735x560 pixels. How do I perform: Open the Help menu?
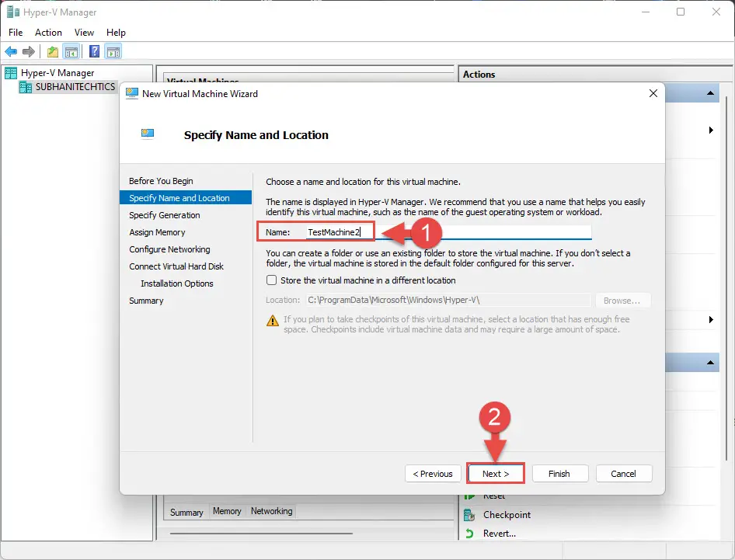(x=116, y=33)
